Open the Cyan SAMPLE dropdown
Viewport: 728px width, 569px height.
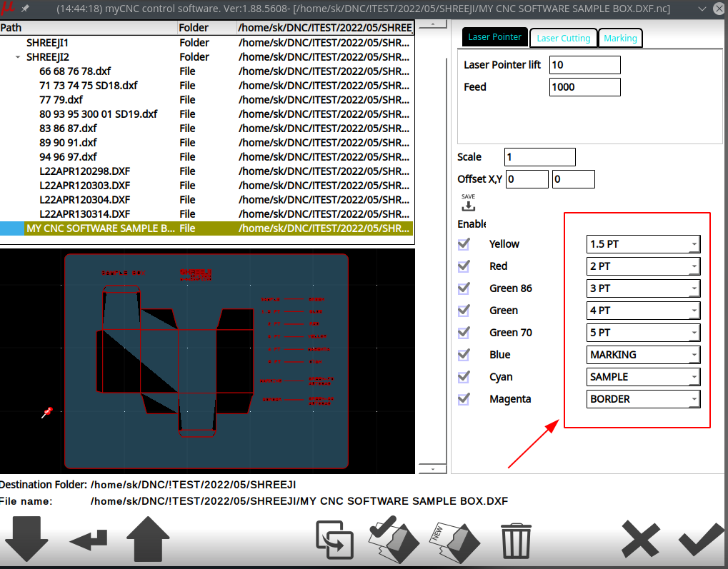coord(643,377)
